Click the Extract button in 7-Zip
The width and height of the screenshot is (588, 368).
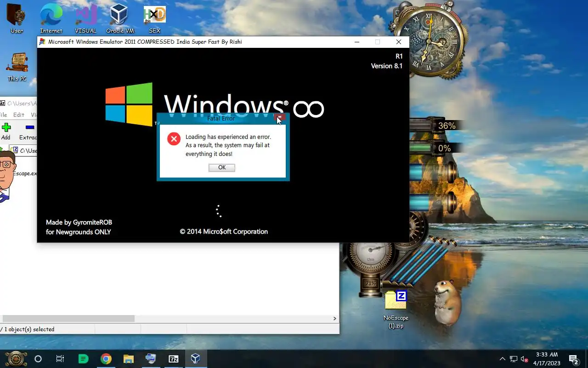tap(28, 131)
